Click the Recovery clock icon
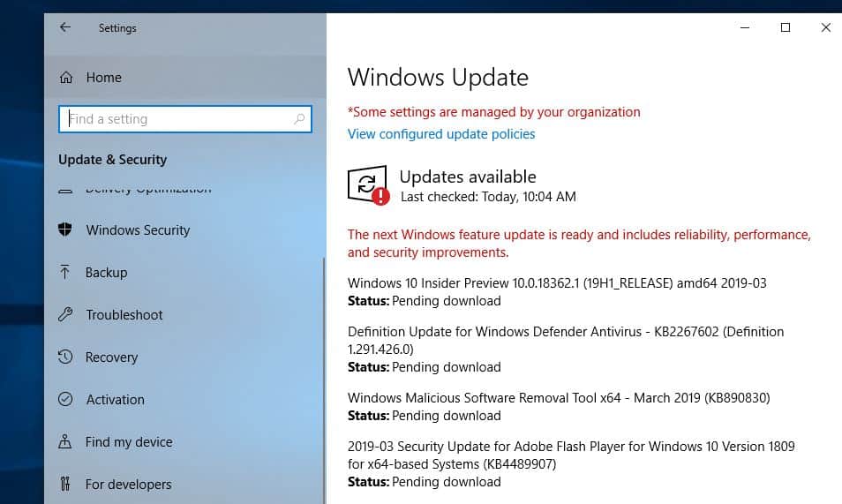 click(x=65, y=357)
